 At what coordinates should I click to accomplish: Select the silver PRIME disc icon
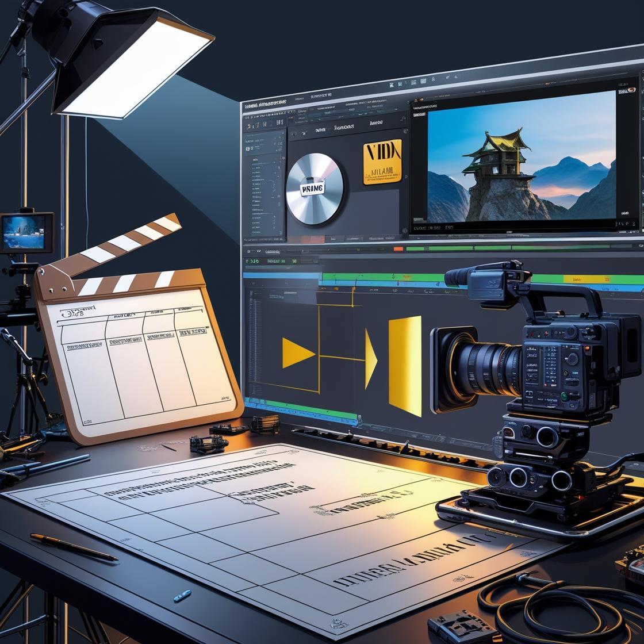pyautogui.click(x=313, y=190)
